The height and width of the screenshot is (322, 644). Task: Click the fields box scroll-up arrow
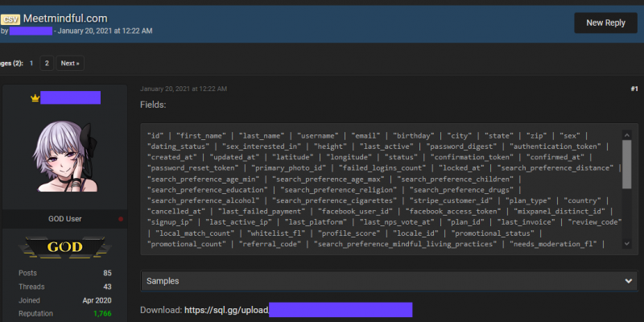[627, 135]
